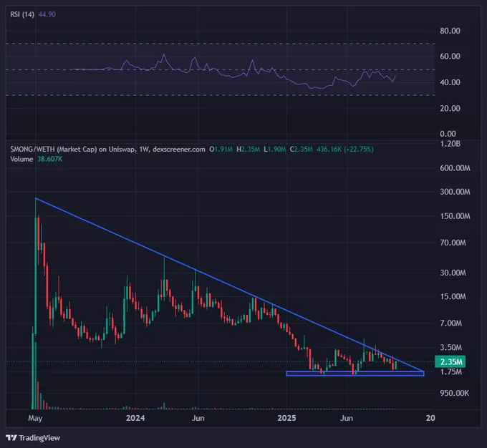Click the close value C2.35M
Screen dimensions: 487x448
302,150
